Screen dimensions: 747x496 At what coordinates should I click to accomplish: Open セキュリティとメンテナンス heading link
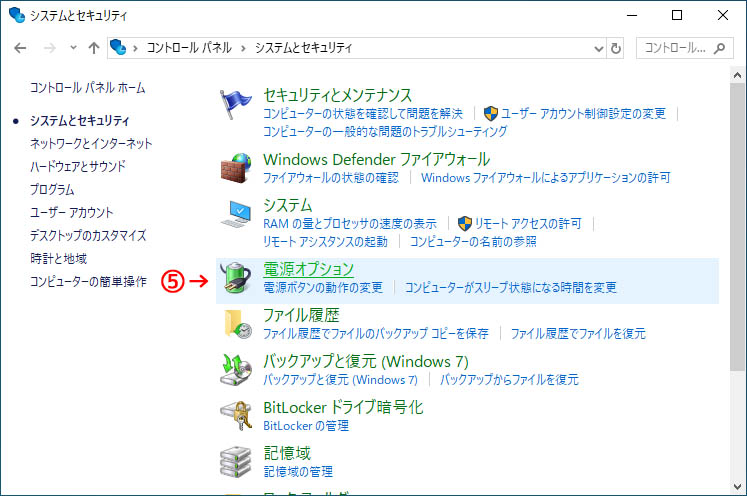coord(337,95)
